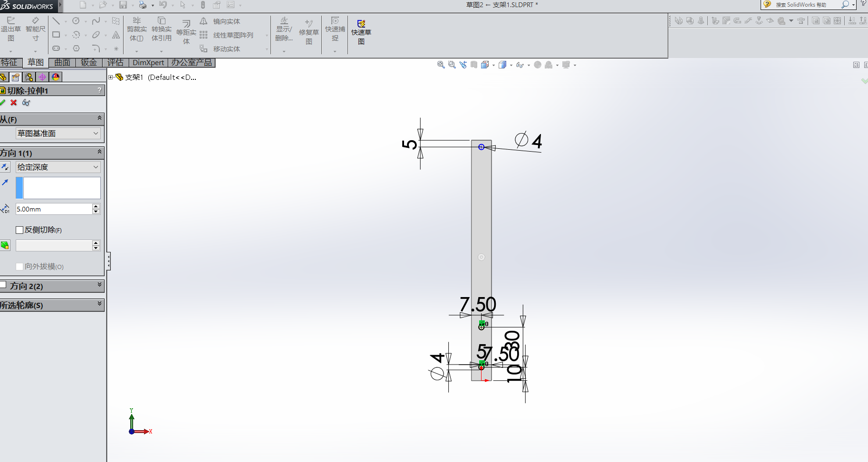Click Move Entities (移动实体)

coord(220,49)
